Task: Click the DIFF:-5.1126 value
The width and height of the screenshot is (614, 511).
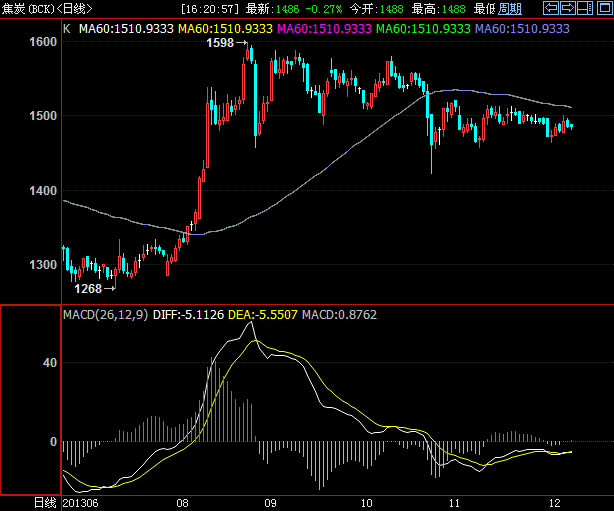Action: 188,315
